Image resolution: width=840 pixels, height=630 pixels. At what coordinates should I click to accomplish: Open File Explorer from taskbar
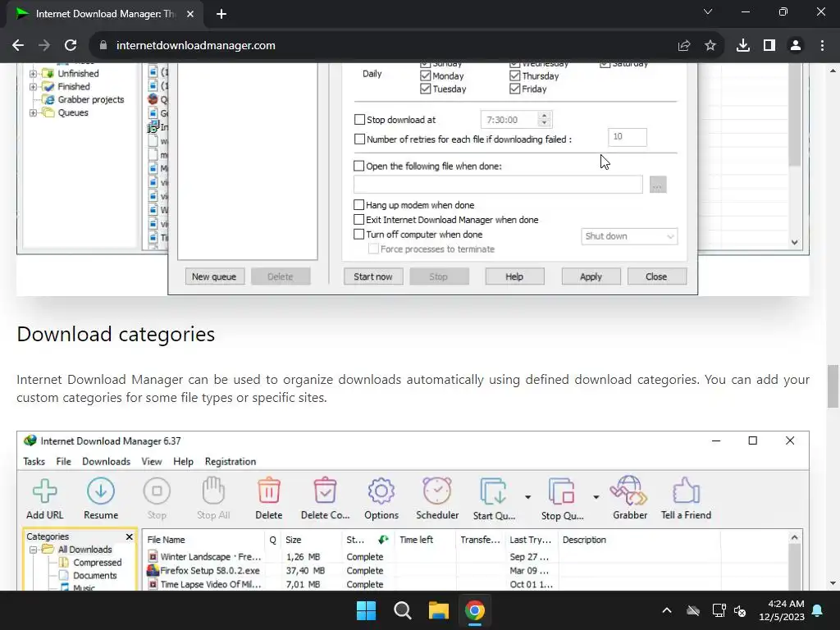438,610
